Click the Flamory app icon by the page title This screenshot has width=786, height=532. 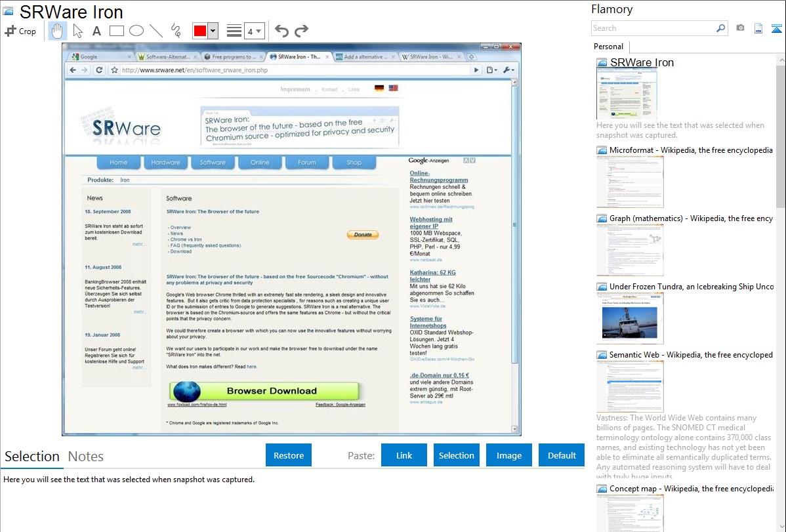pos(8,11)
